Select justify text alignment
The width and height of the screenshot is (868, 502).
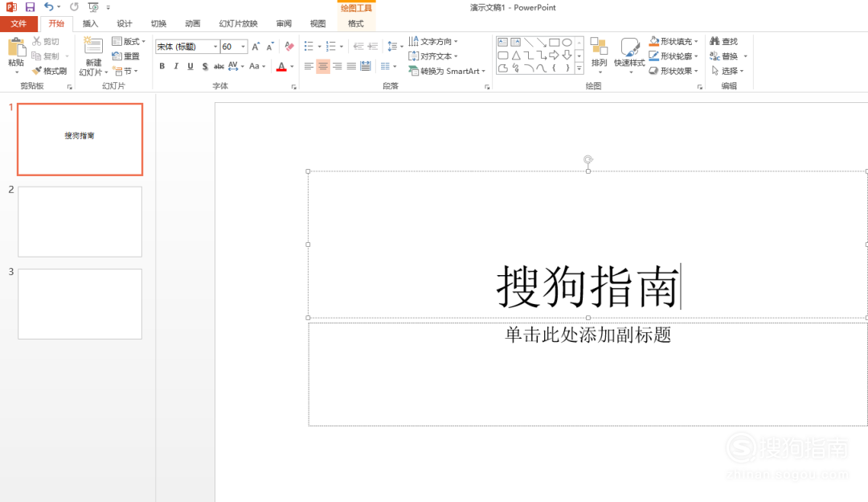click(351, 67)
